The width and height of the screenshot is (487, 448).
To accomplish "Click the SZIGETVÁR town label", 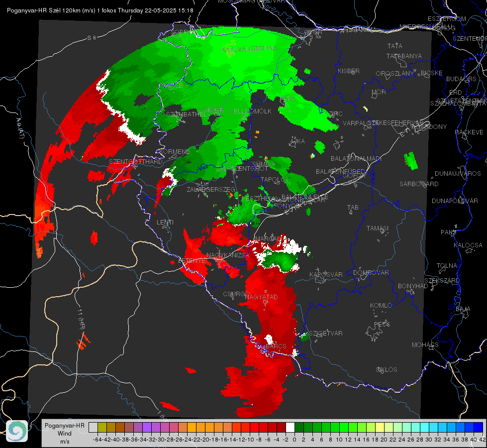I will [x=326, y=334].
